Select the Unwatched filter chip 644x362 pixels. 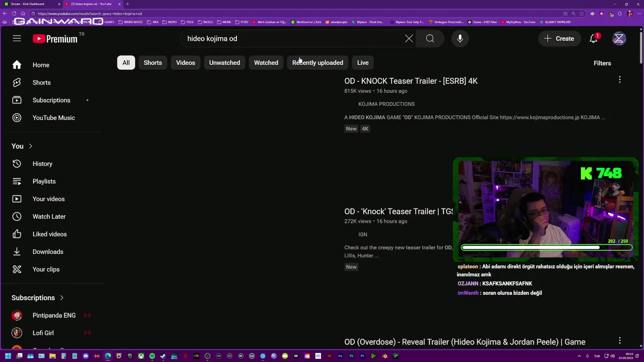[224, 63]
